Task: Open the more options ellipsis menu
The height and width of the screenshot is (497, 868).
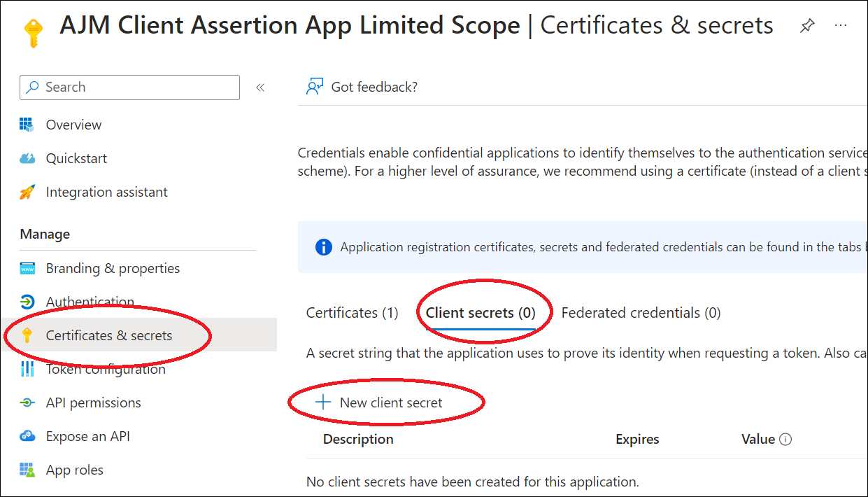Action: (x=841, y=26)
